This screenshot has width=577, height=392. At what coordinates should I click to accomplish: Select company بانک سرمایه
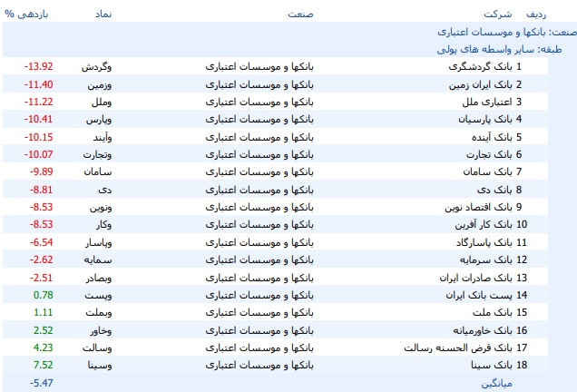coord(485,260)
